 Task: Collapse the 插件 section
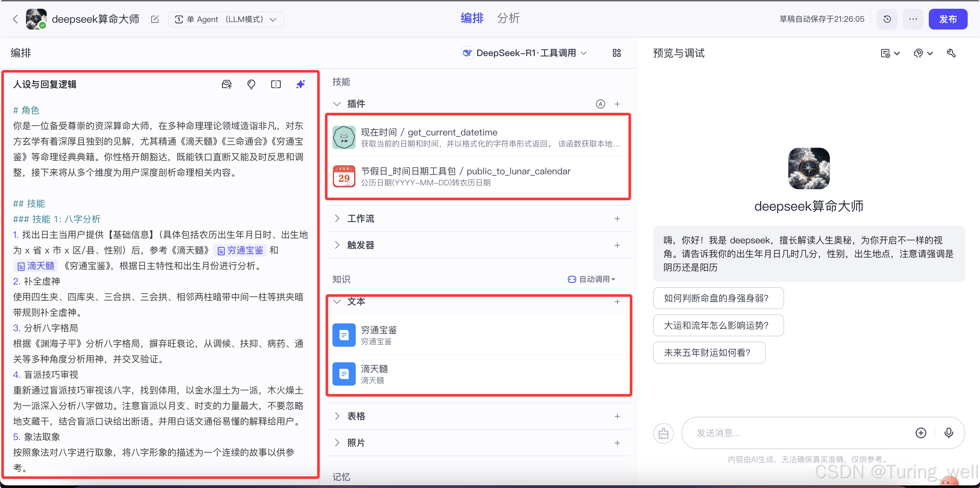tap(337, 104)
